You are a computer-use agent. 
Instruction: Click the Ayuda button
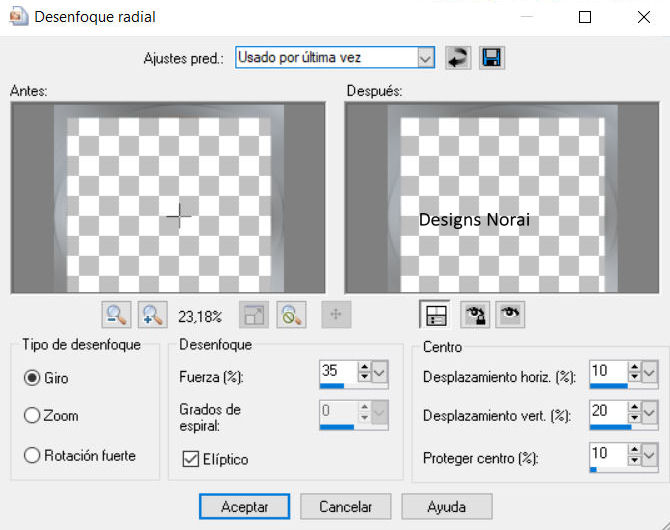(447, 507)
